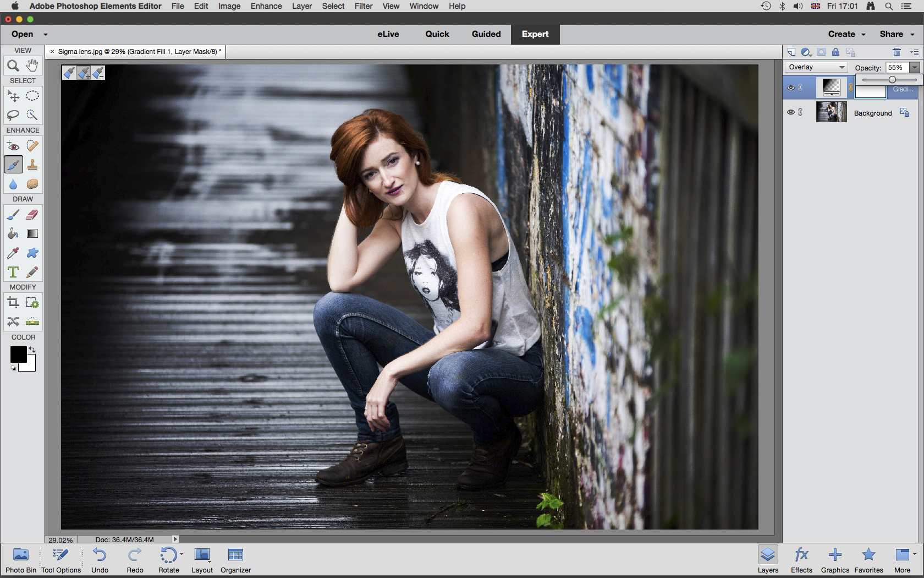Click the Effects panel button
The image size is (924, 578).
801,560
